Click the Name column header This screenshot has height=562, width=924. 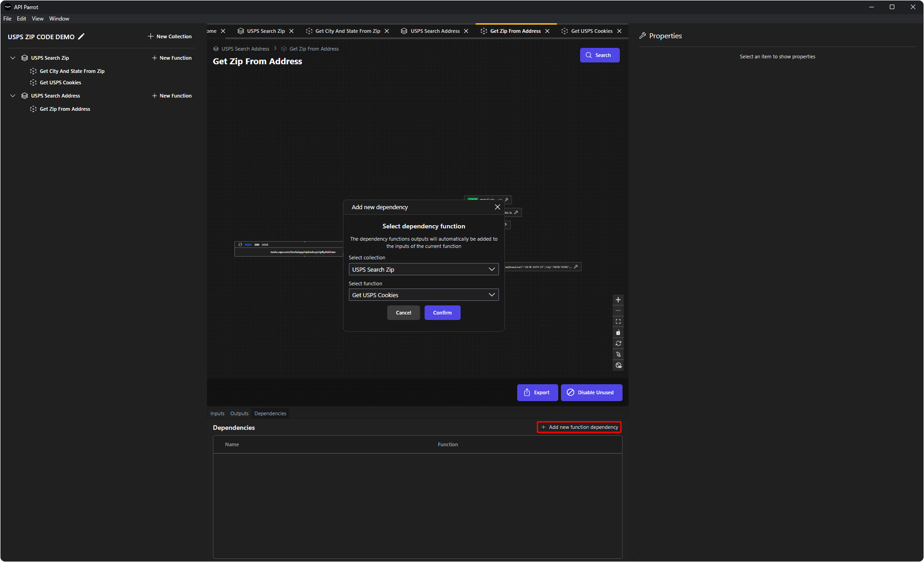click(x=232, y=444)
